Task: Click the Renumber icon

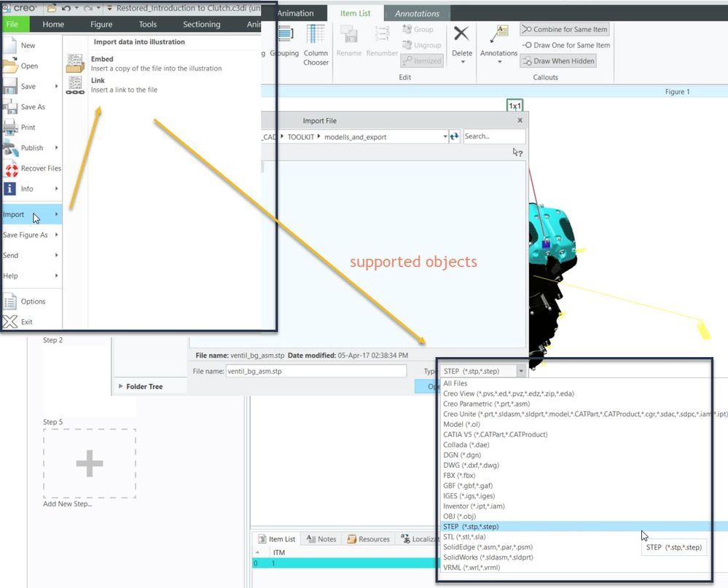Action: 382,35
